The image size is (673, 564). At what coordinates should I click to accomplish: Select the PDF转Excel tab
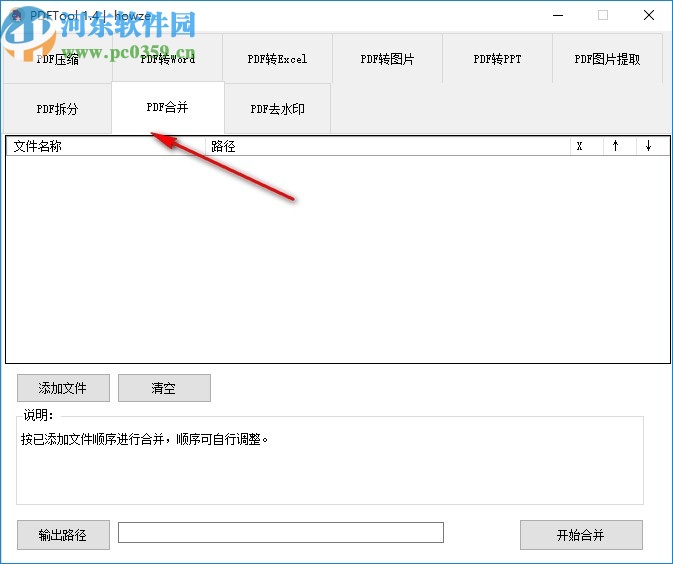(x=277, y=59)
